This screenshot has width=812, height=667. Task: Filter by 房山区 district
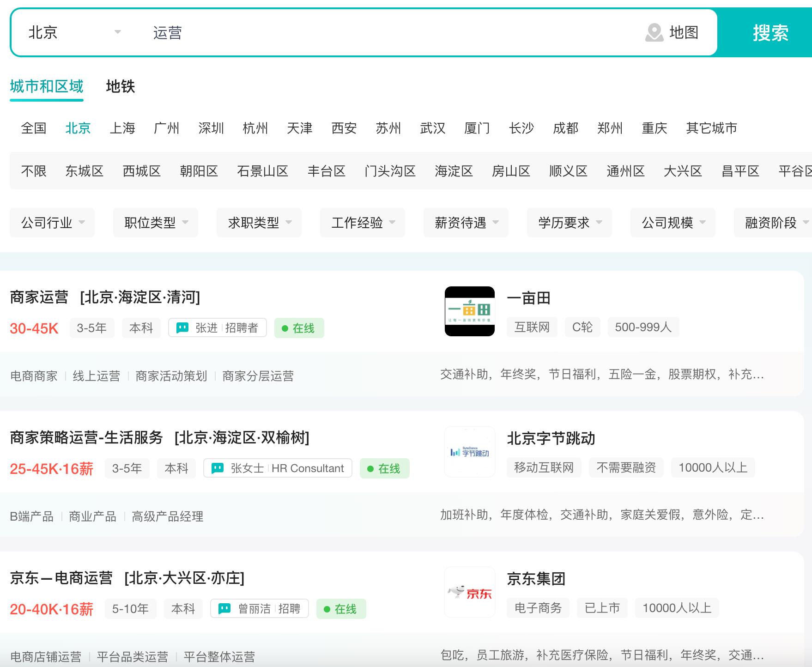click(x=511, y=171)
